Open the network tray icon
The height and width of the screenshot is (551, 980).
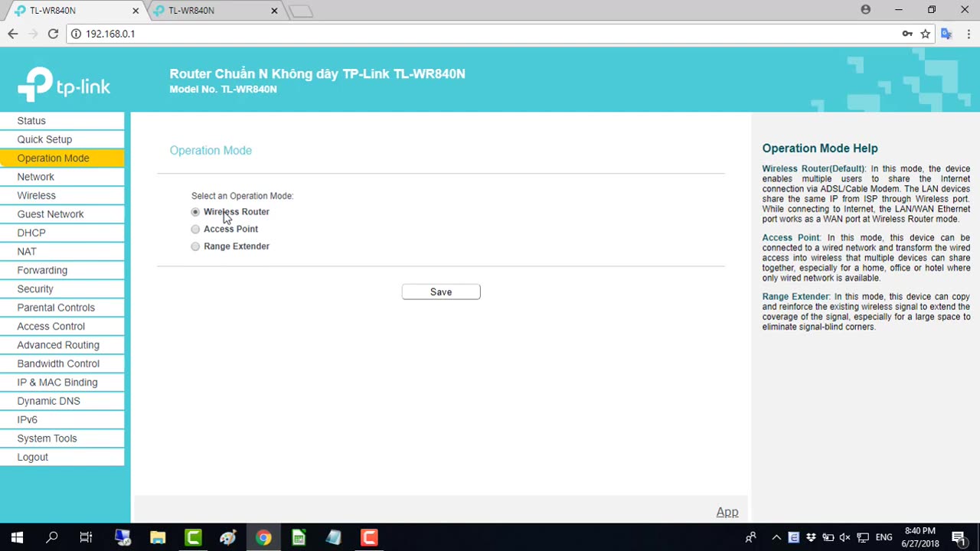(863, 537)
